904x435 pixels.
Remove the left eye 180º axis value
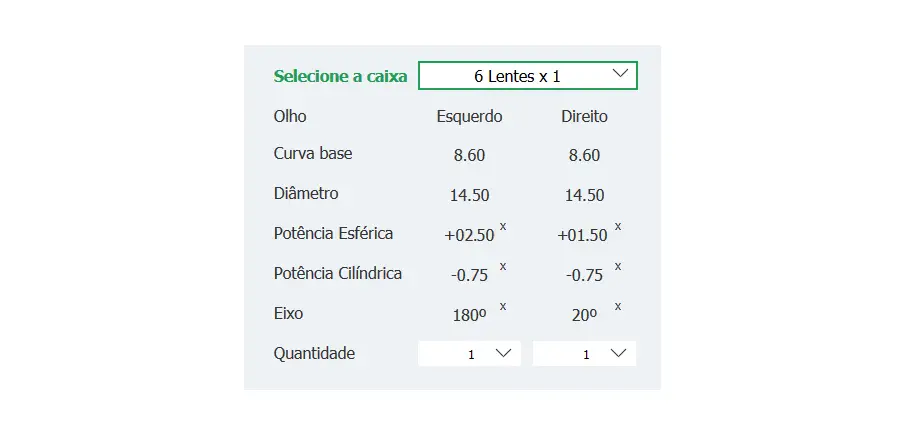coord(503,306)
